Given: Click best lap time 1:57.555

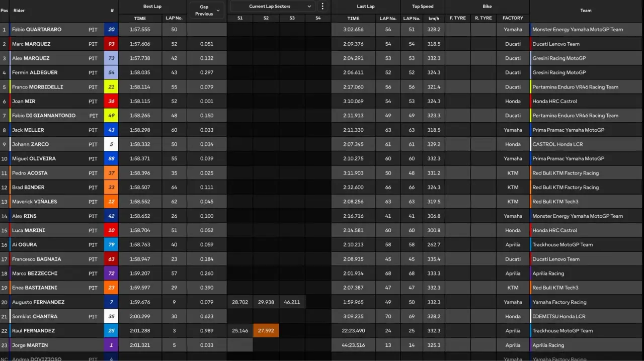Looking at the screenshot, I should pyautogui.click(x=140, y=30).
